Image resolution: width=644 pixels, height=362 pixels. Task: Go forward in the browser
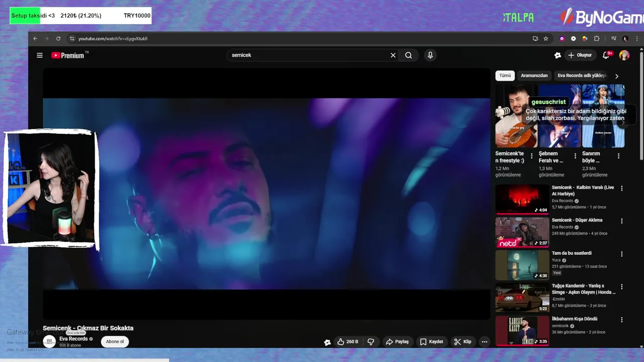[x=47, y=39]
